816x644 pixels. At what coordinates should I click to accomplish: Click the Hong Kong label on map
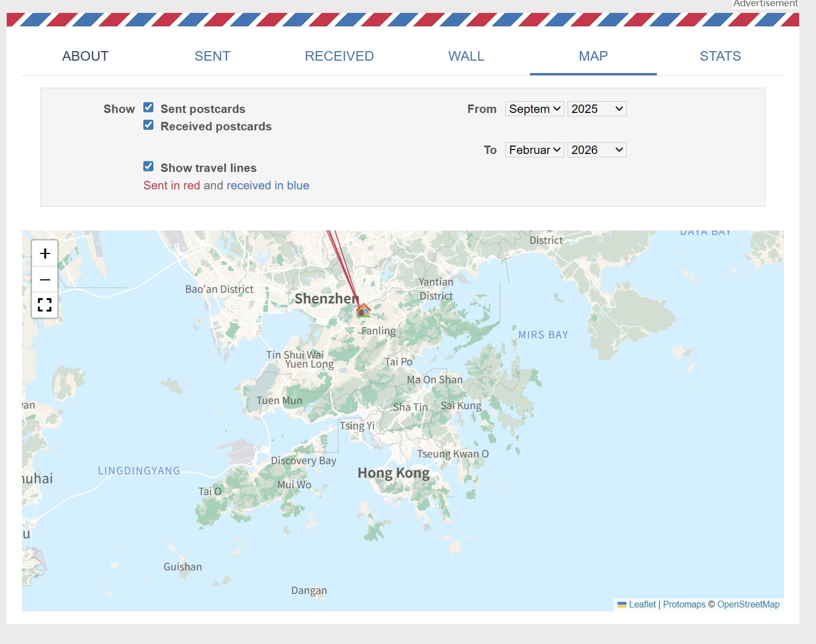coord(393,473)
